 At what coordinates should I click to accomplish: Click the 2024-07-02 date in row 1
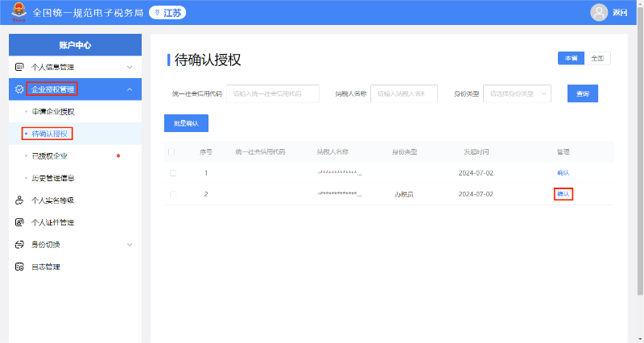[x=476, y=173]
